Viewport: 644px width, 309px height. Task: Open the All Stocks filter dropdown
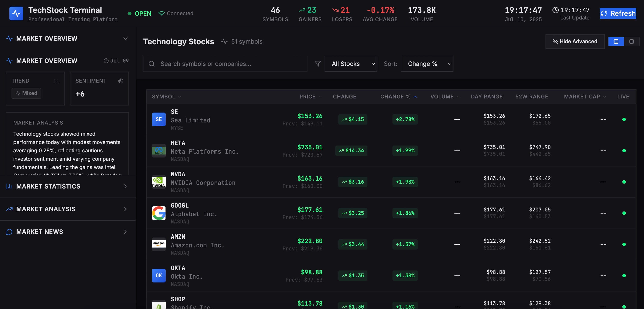point(350,64)
